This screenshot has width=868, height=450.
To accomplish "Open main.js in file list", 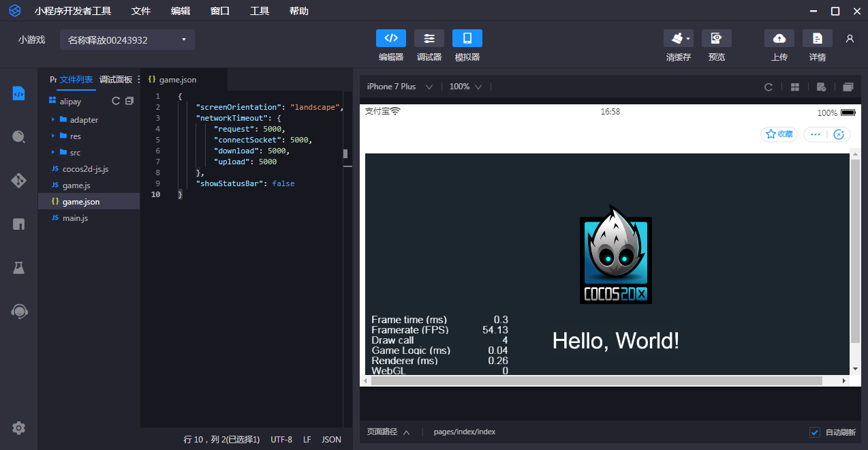I will click(x=89, y=218).
